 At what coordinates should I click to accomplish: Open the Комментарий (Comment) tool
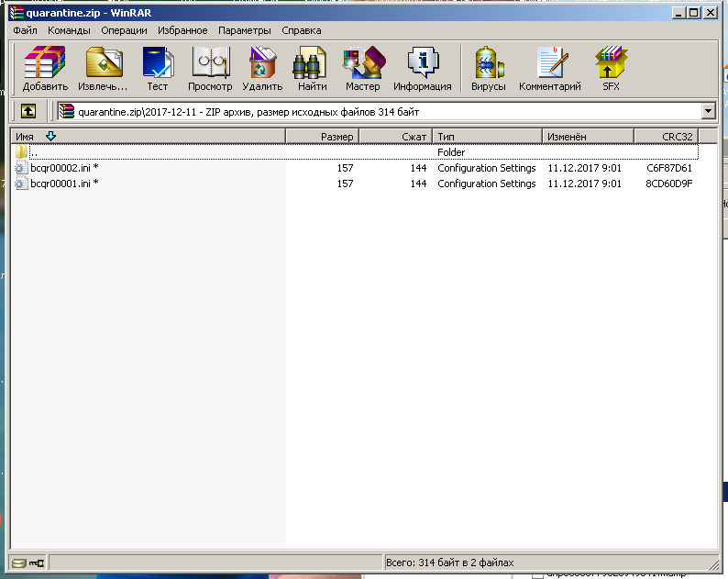549,69
